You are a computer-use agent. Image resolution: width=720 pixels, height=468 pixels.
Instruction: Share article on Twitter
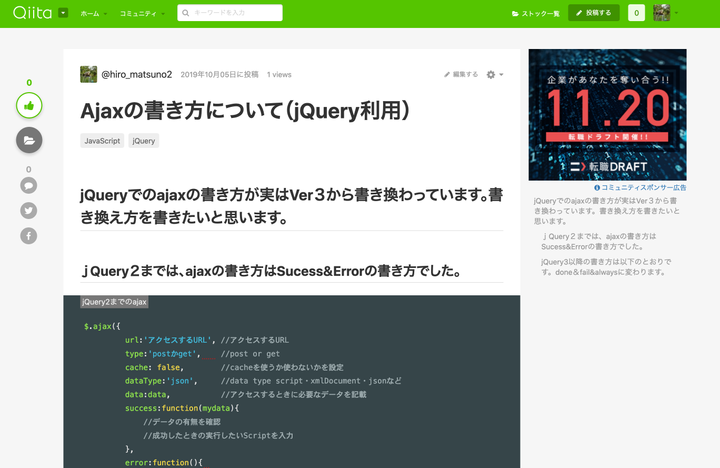tap(28, 211)
